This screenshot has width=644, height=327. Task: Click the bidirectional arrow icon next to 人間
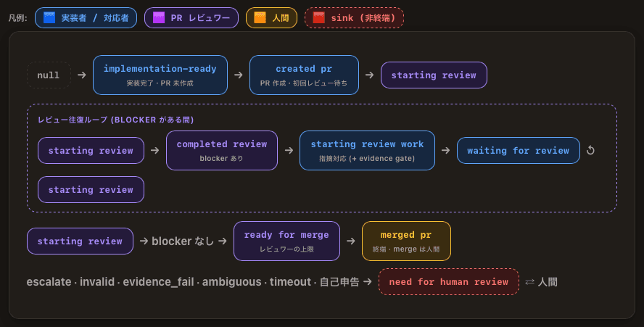click(530, 282)
